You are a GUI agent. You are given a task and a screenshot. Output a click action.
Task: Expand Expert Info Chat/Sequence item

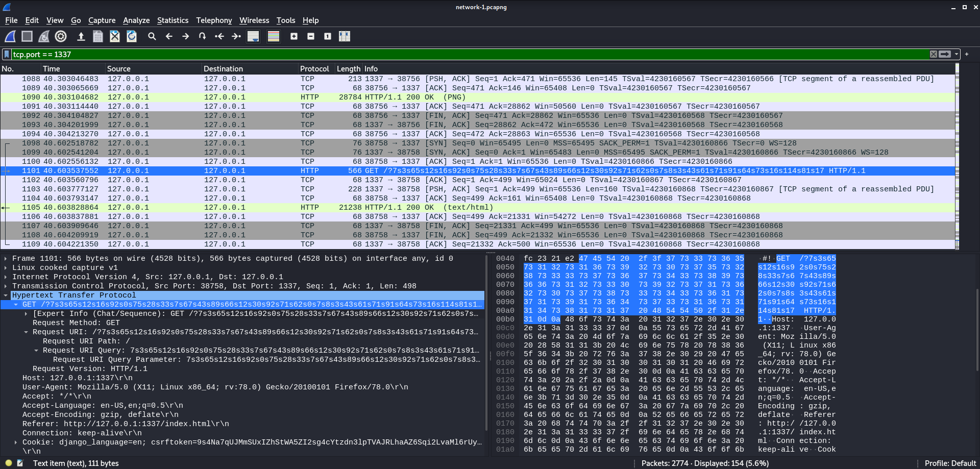[x=26, y=314]
